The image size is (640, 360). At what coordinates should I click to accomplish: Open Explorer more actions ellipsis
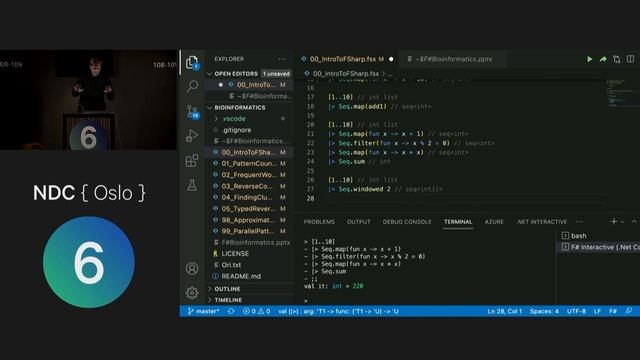pyautogui.click(x=282, y=59)
